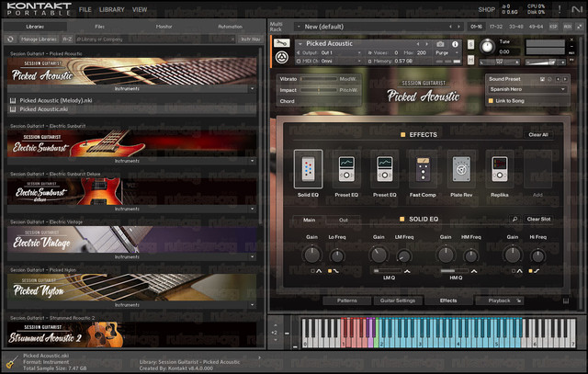Image resolution: width=588 pixels, height=374 pixels.
Task: Open the New (default) multi dropdown
Action: (300, 27)
